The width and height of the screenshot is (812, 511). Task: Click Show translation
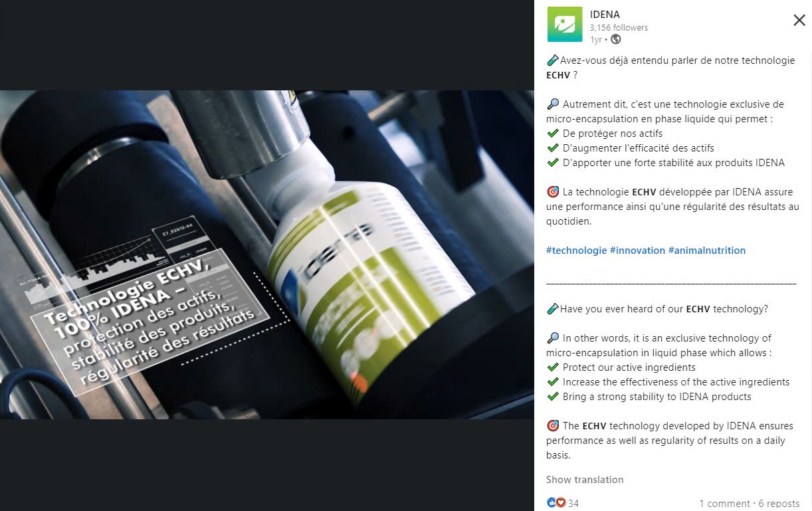(585, 480)
